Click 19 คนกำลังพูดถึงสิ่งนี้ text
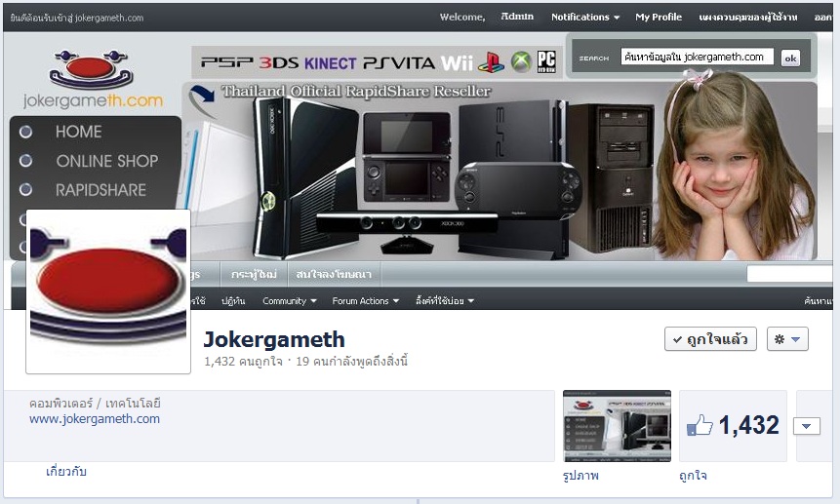Viewport: 840px width, 504px height. [351, 362]
